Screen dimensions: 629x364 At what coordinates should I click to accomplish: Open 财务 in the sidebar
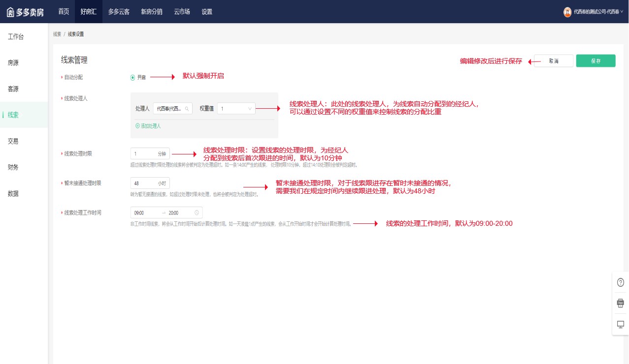click(13, 167)
